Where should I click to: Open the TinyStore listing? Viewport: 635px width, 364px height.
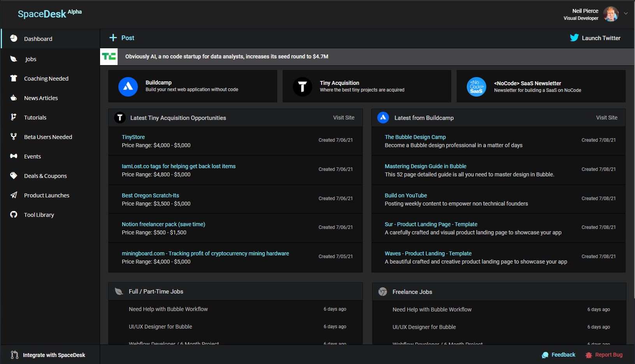[x=133, y=137]
